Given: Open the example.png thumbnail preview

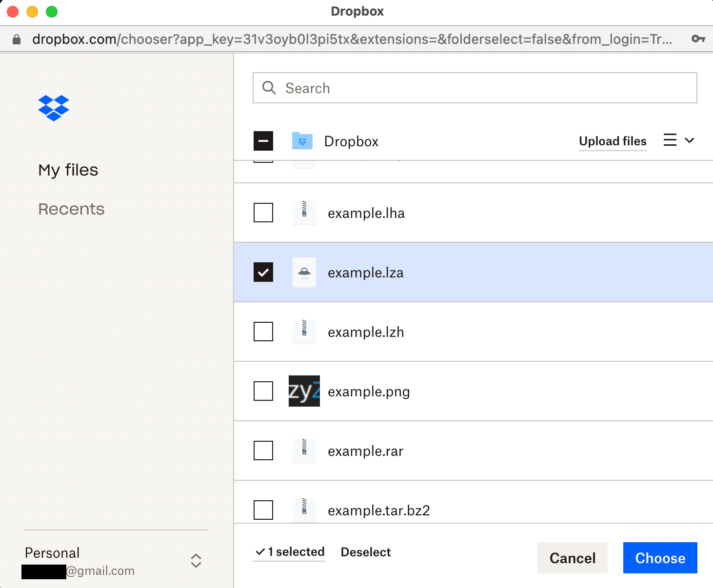Looking at the screenshot, I should 304,391.
